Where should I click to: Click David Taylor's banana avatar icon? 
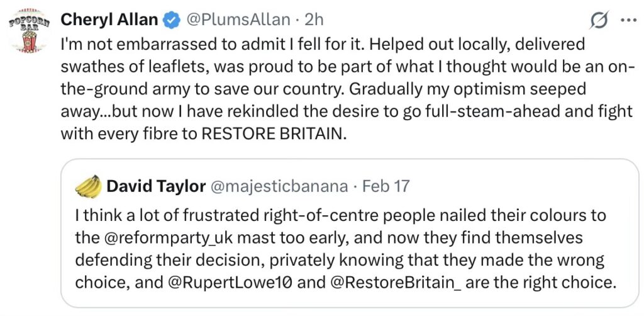(89, 186)
